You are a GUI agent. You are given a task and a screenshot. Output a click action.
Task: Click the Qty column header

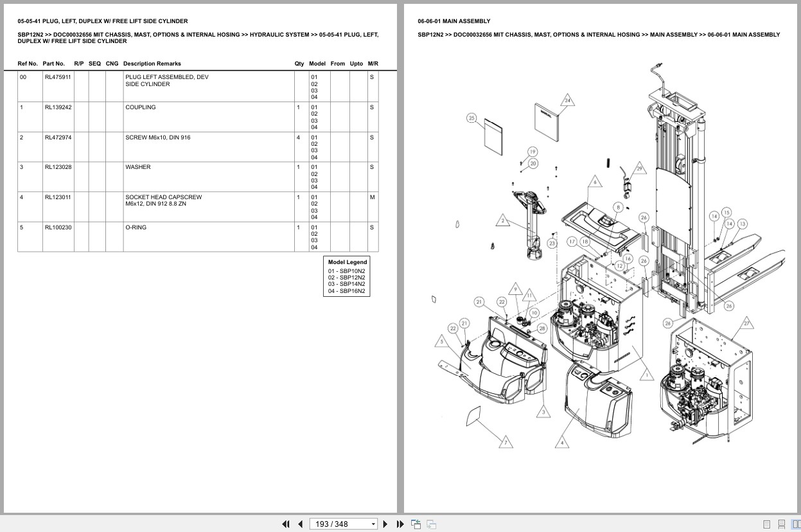coord(299,64)
